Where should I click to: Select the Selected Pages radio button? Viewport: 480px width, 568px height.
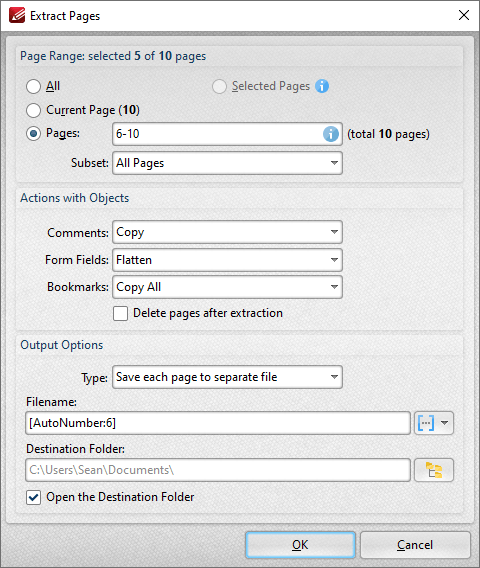pos(219,87)
